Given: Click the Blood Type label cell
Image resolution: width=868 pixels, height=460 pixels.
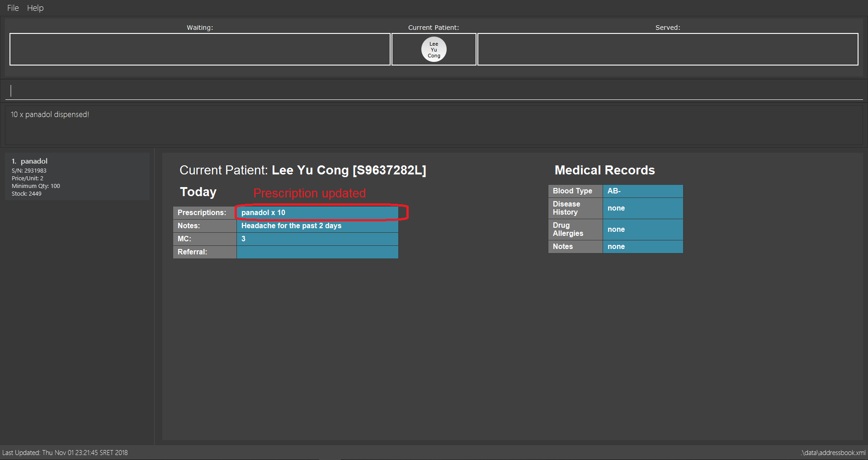Looking at the screenshot, I should [x=576, y=191].
